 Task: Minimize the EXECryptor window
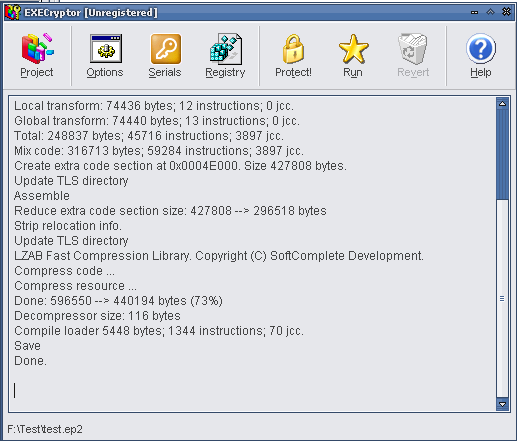pos(474,12)
